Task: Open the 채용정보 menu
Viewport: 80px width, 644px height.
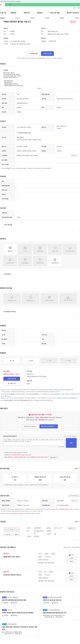Action: click(x=14, y=13)
